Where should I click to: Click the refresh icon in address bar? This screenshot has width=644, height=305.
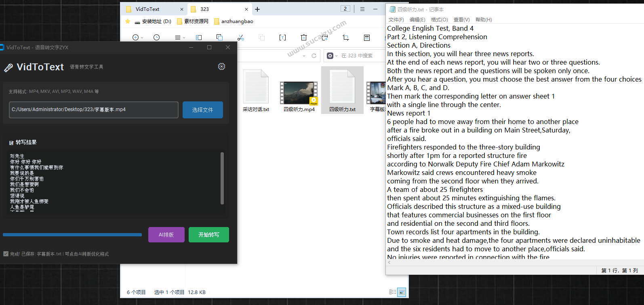(x=314, y=56)
